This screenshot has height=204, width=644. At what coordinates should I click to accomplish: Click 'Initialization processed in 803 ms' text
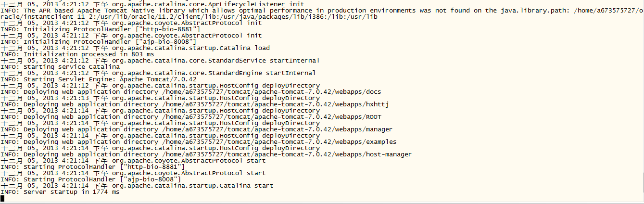(88, 54)
